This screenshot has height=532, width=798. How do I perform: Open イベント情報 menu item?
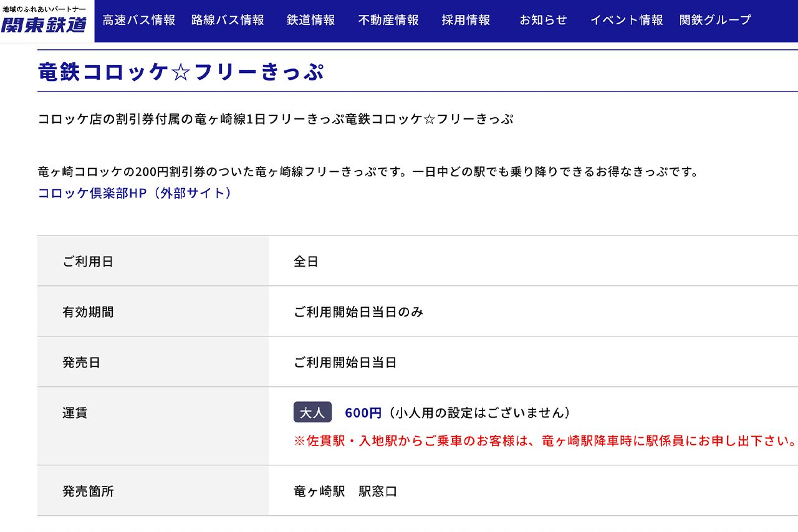tap(627, 20)
